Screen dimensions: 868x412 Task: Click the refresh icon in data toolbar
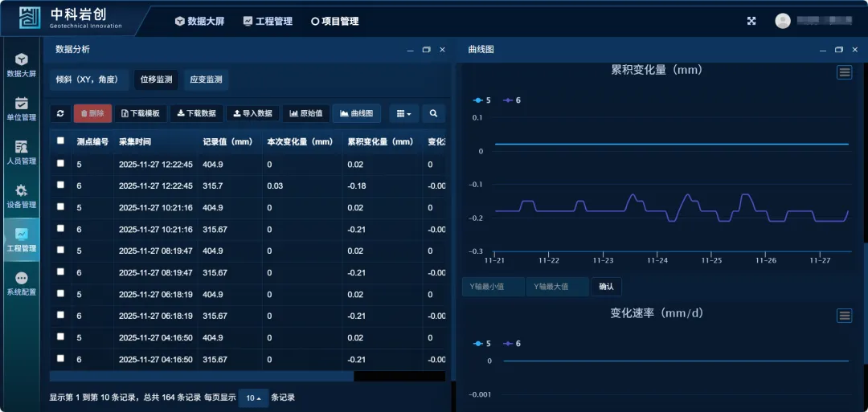[60, 114]
